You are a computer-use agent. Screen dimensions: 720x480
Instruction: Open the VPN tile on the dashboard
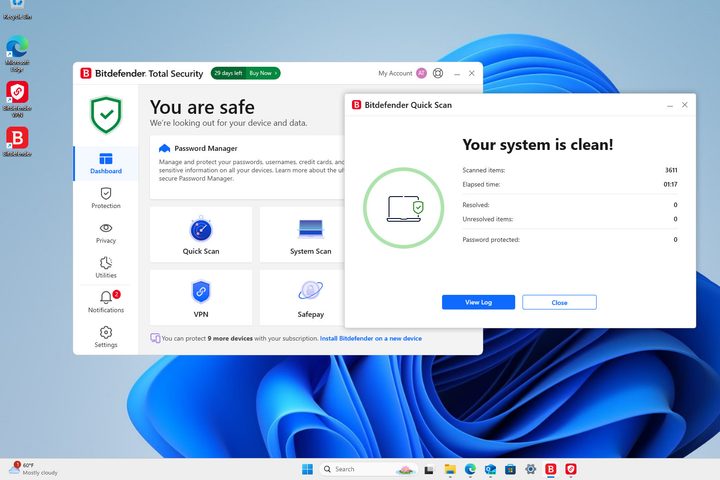coord(201,298)
